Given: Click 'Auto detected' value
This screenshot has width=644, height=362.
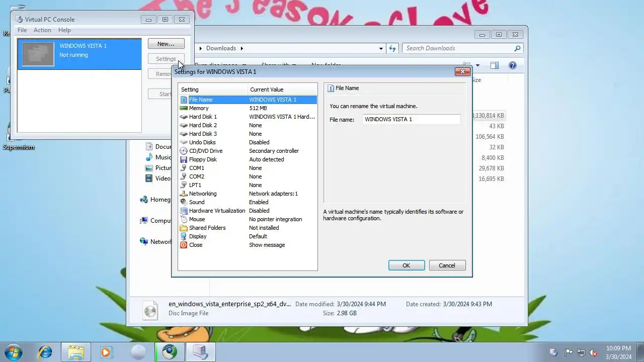Looking at the screenshot, I should pyautogui.click(x=267, y=159).
